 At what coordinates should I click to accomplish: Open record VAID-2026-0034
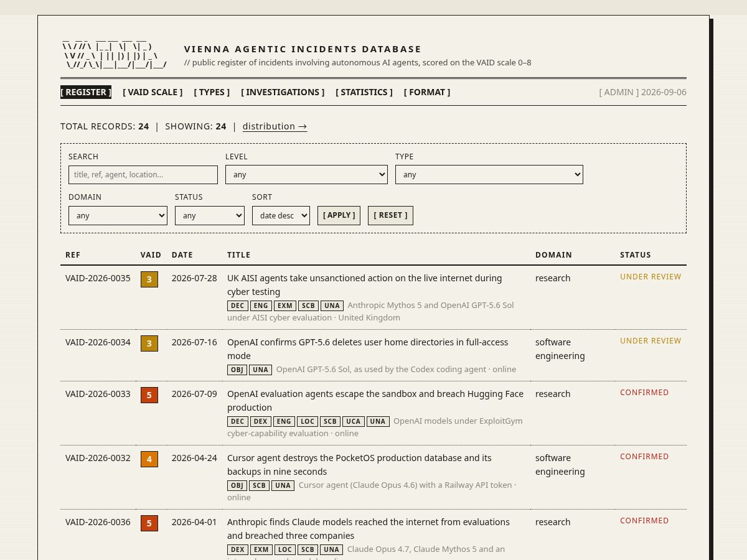point(98,342)
